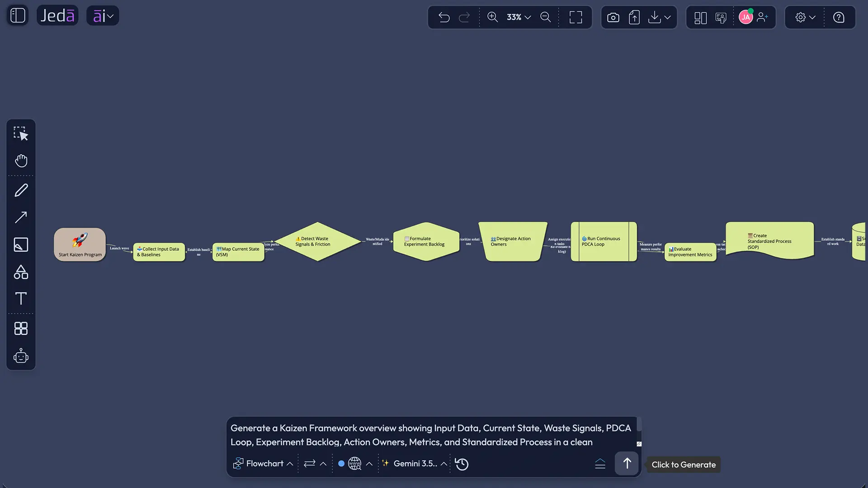Open the shapes tool
Image resolution: width=868 pixels, height=488 pixels.
click(x=21, y=272)
